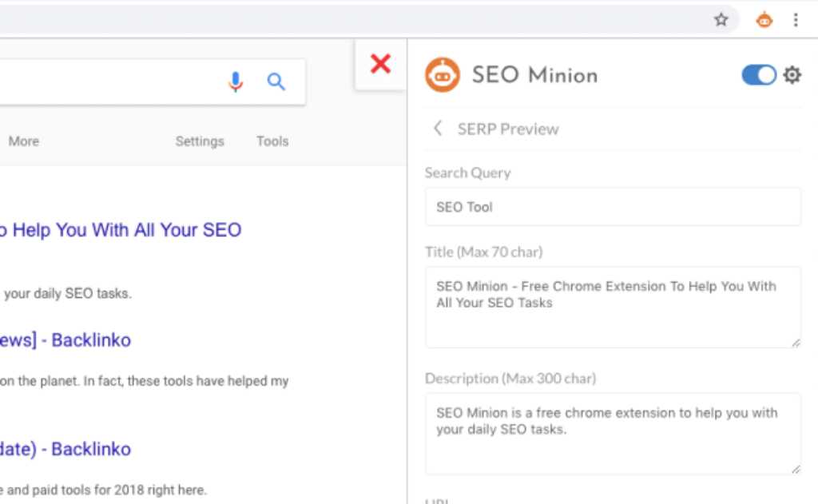Click the voice search microphone icon
The height and width of the screenshot is (504, 818).
(235, 81)
